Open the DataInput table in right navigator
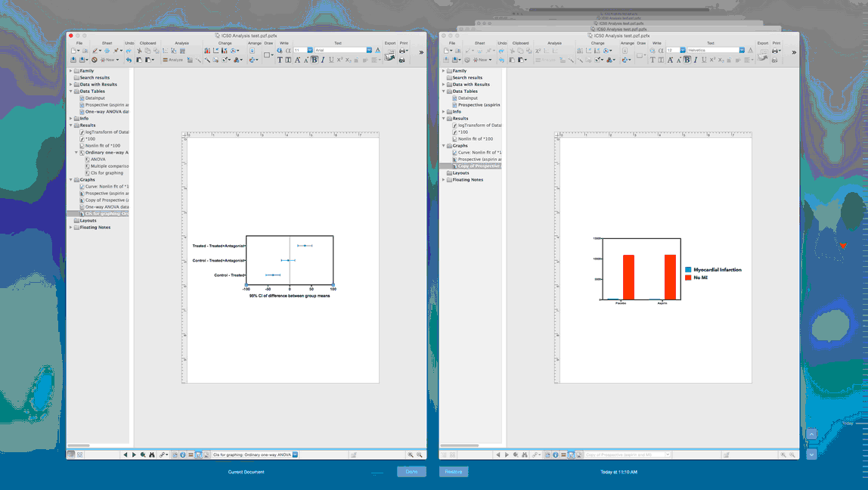The height and width of the screenshot is (490, 868). tap(467, 98)
